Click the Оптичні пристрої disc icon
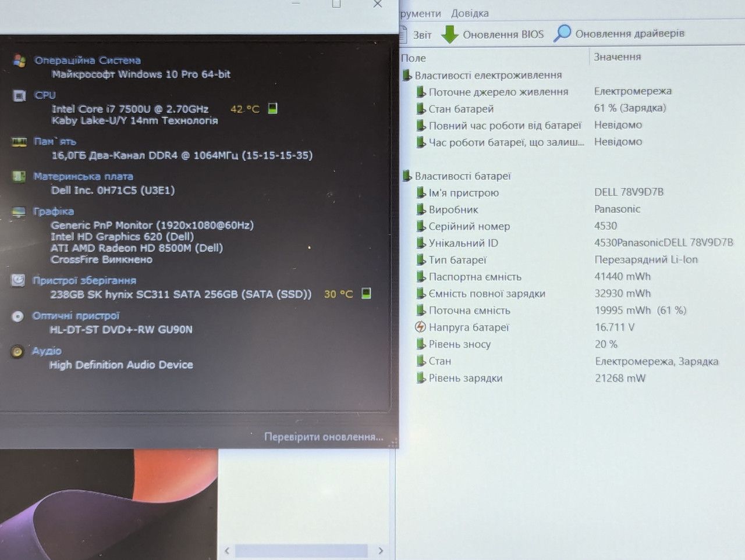 [x=18, y=316]
